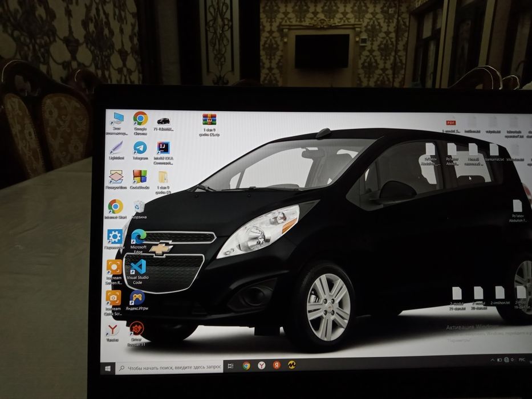532x399 pixels.
Task: Open the layered-diamond app shortcut
Action: (x=116, y=180)
